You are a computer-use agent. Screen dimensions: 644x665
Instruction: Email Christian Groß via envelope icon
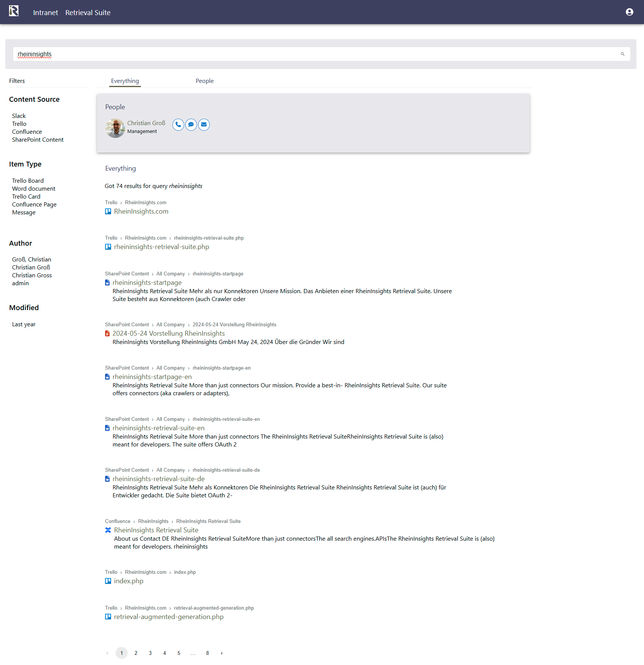[204, 125]
